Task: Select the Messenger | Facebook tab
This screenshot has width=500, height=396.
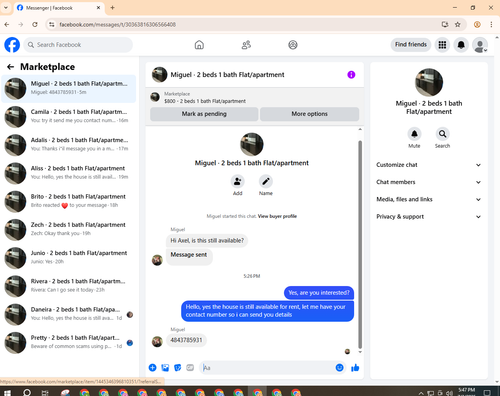Action: pyautogui.click(x=59, y=8)
